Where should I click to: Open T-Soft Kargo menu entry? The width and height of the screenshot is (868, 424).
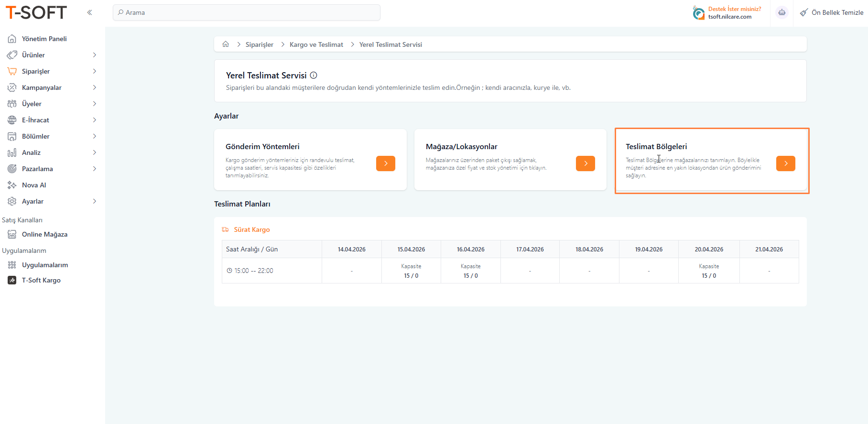(x=41, y=280)
